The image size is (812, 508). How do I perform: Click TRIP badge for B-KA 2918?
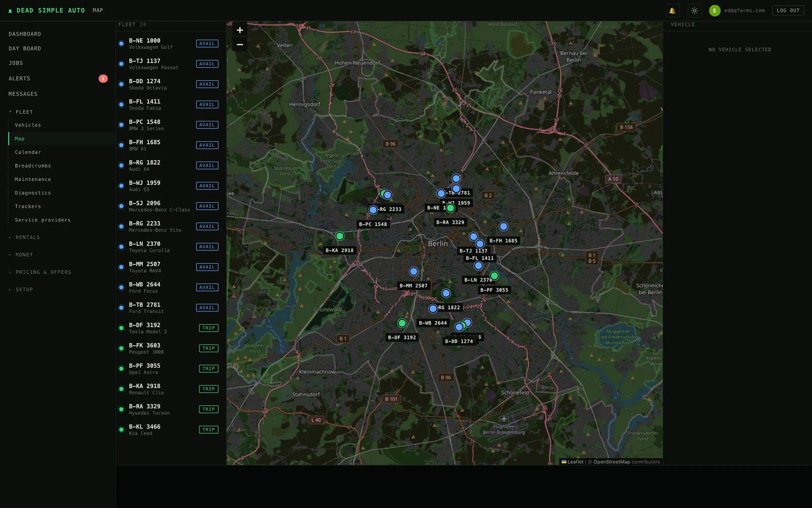click(209, 389)
